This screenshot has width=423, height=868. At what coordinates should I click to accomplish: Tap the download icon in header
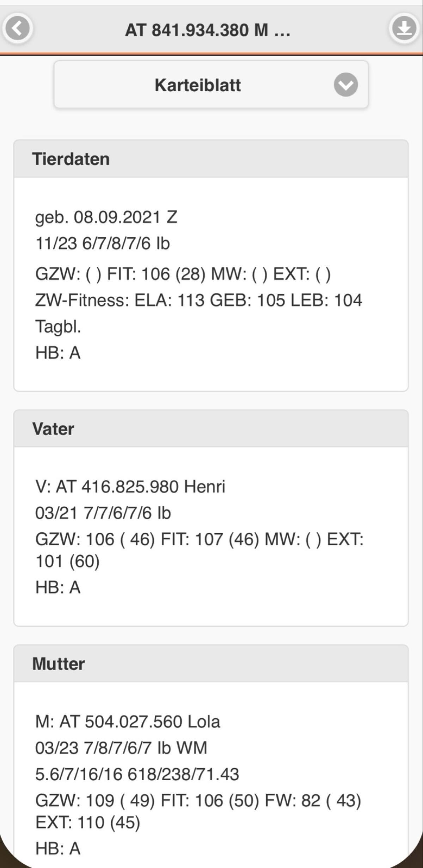click(404, 28)
